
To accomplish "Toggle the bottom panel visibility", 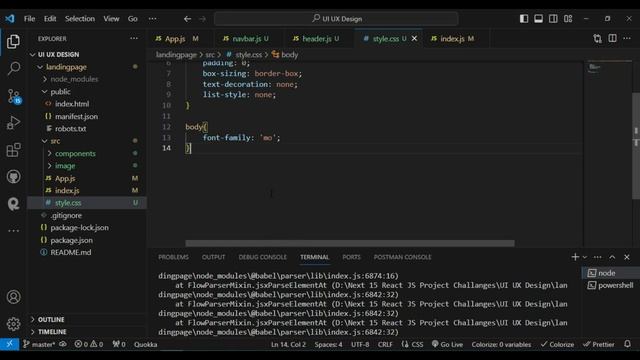I will tap(538, 19).
